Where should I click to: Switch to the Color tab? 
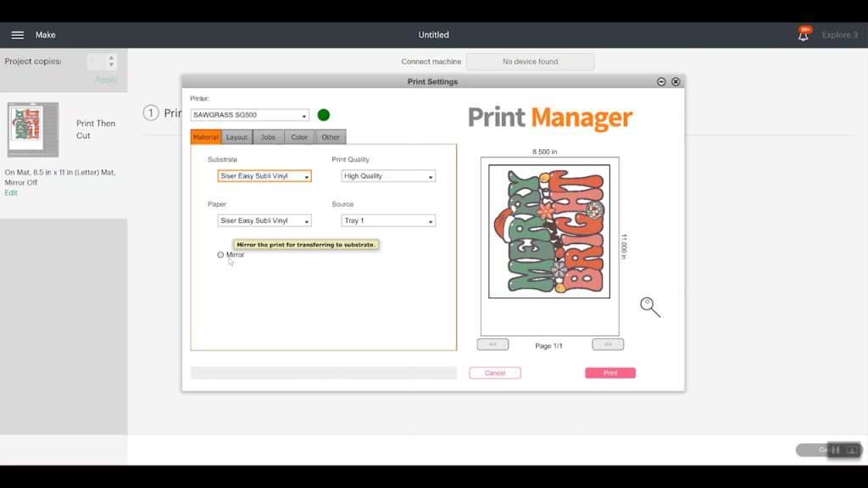(x=299, y=137)
